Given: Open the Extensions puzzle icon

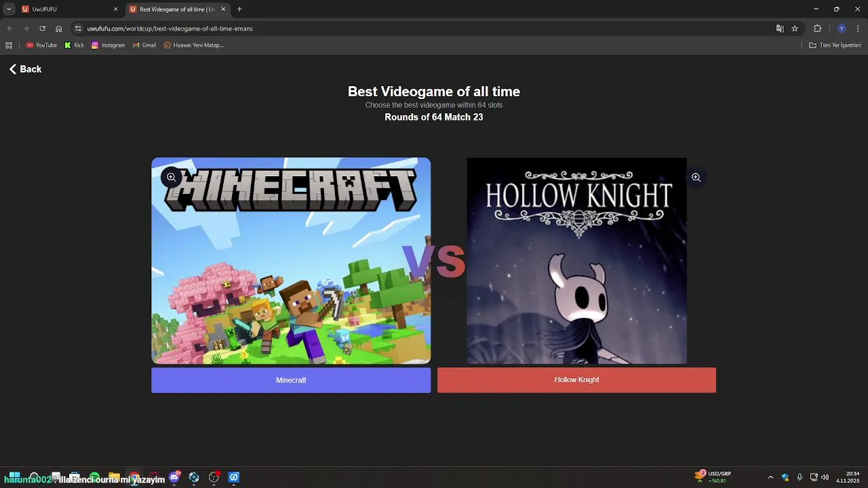Looking at the screenshot, I should (817, 28).
